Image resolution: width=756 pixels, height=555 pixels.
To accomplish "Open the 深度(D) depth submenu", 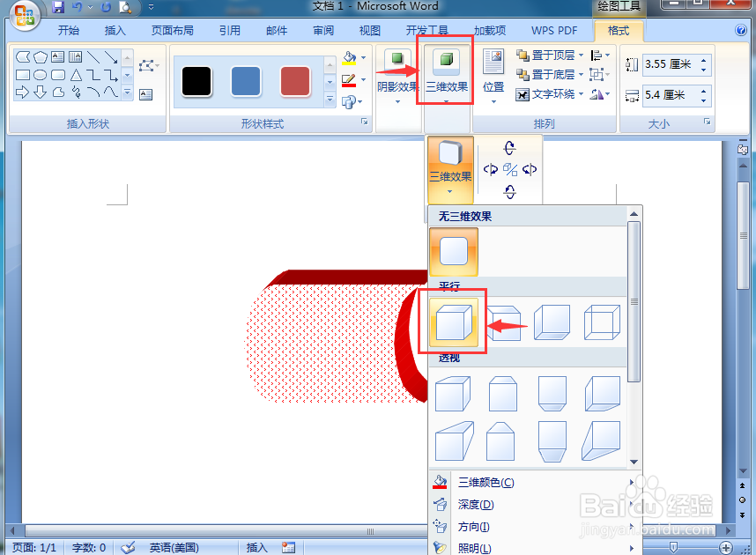I will click(x=535, y=505).
